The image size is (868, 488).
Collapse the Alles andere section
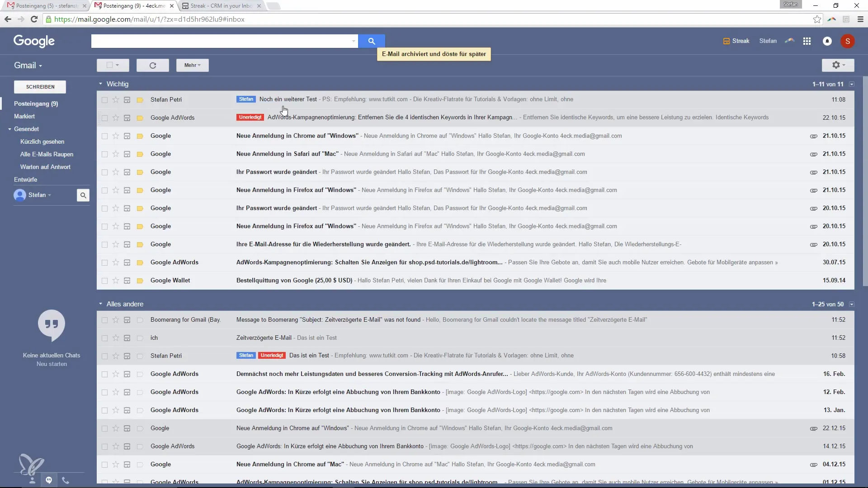pos(100,304)
